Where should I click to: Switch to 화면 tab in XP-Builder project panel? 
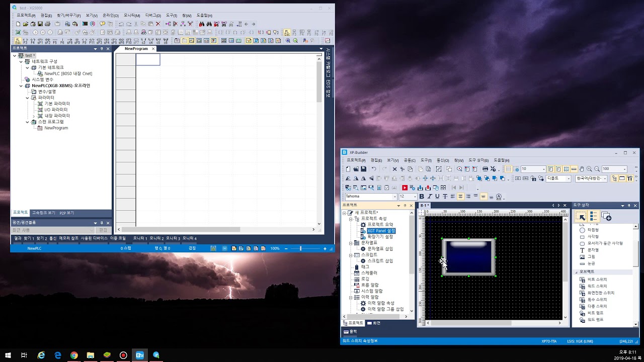374,323
